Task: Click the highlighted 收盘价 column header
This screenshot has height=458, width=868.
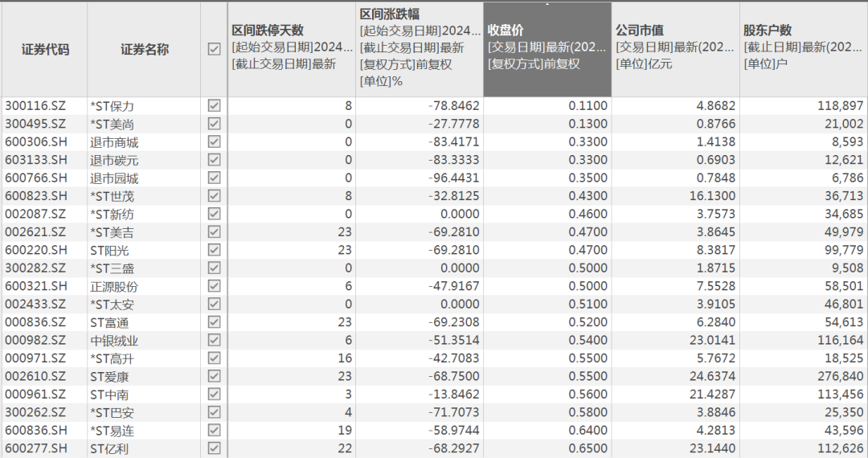Action: (547, 49)
